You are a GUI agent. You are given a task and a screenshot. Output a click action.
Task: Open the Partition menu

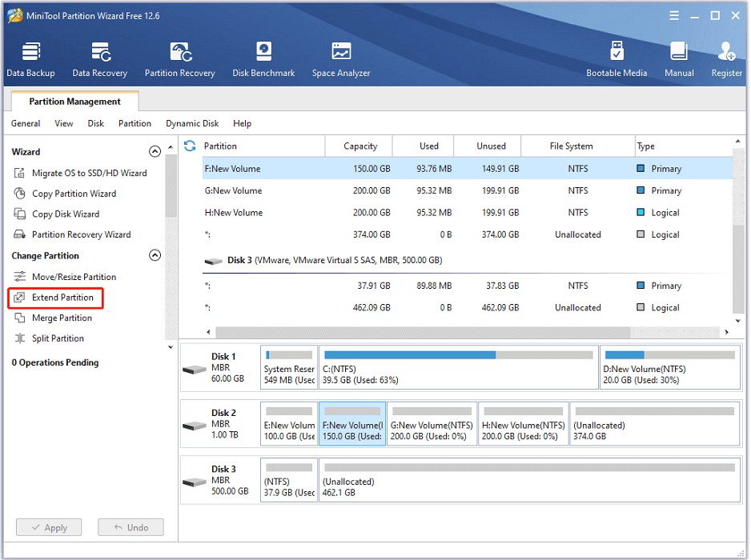pos(135,123)
